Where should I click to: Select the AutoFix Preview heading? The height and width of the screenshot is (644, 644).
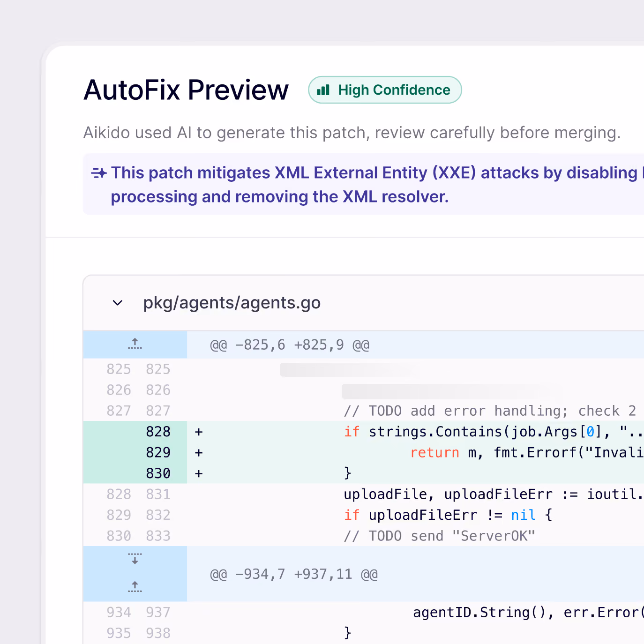click(186, 90)
